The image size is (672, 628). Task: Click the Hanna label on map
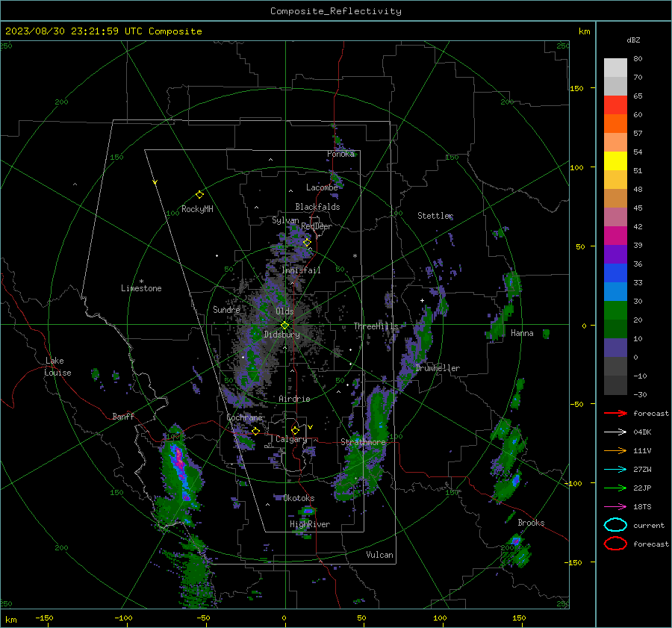522,333
